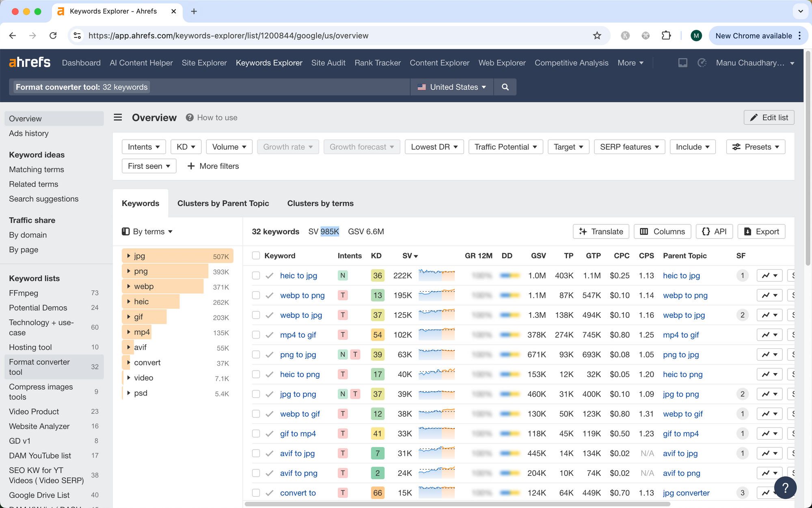This screenshot has height=508, width=812.
Task: Open Chrome extensions puzzle icon
Action: [x=666, y=36]
